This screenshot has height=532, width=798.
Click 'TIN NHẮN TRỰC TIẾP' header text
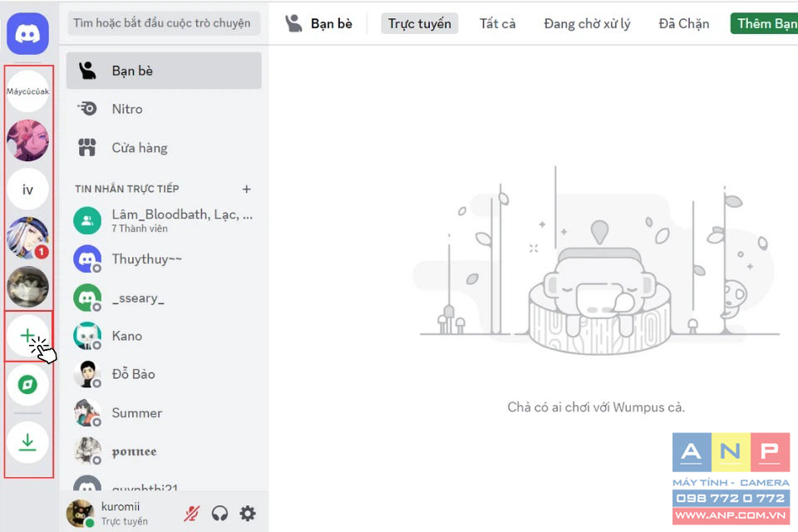[126, 189]
